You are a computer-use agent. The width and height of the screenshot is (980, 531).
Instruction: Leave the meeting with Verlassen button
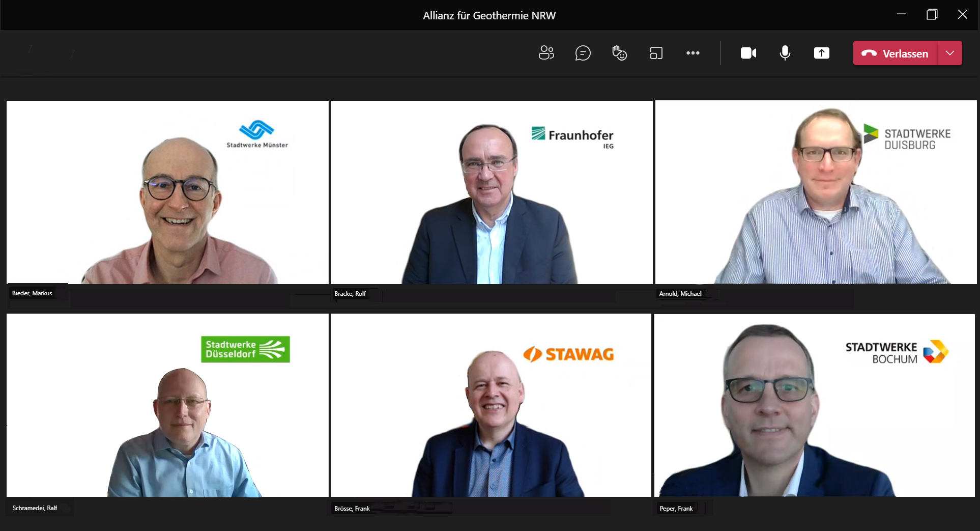(x=896, y=53)
